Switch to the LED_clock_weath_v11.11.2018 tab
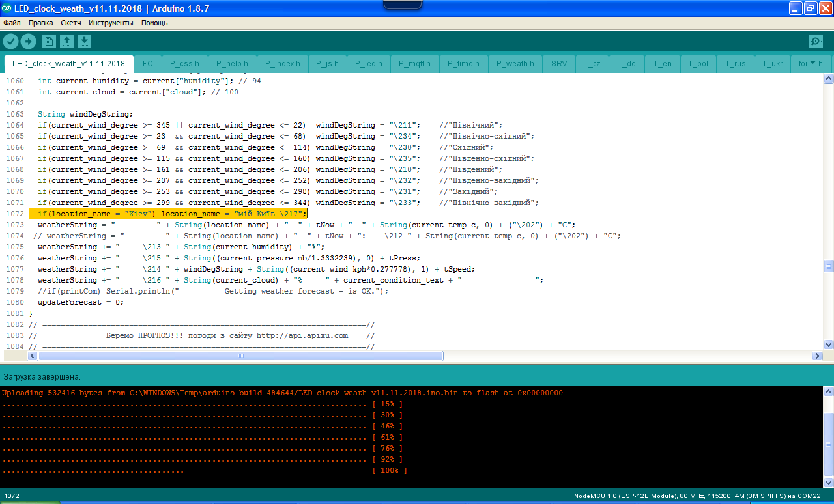The height and width of the screenshot is (504, 834). coord(68,64)
